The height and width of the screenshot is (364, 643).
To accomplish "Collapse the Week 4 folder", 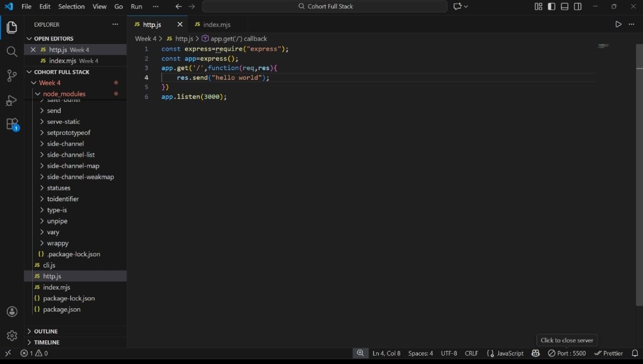I will click(x=76, y=83).
